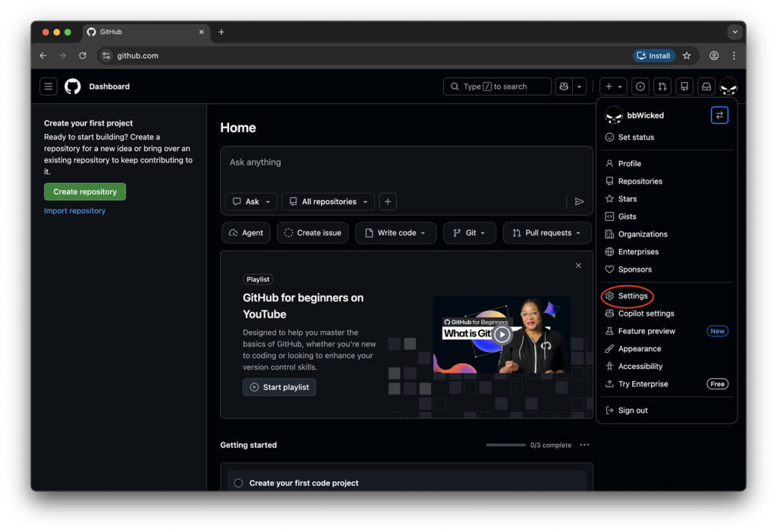Open the tab search chevron in Chrome
Screen dimensions: 777x532
point(735,32)
